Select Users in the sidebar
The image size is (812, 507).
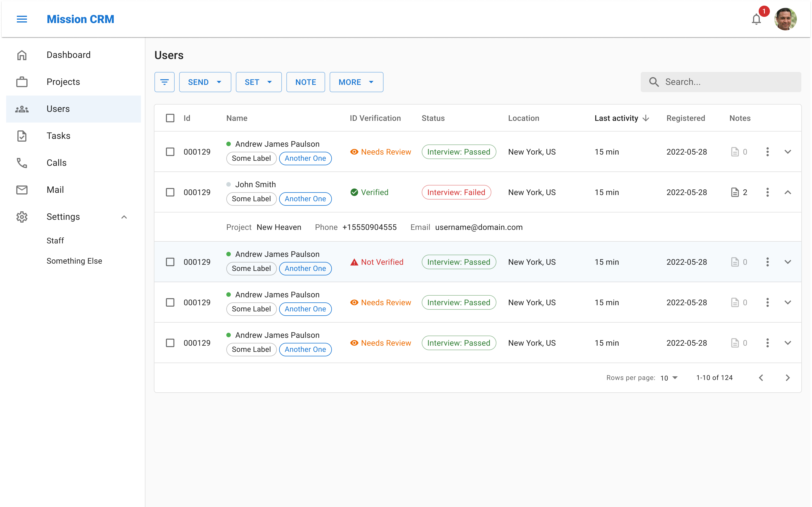pos(73,109)
